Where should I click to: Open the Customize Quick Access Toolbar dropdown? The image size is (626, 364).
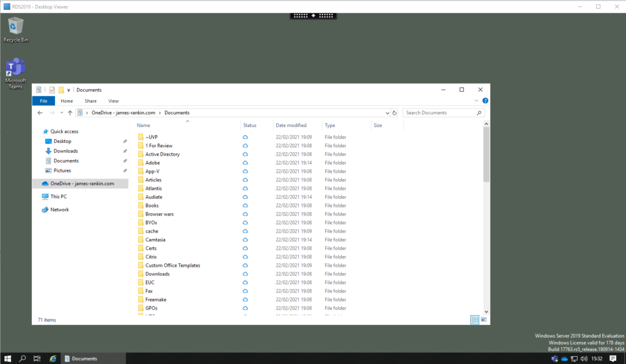[x=69, y=90]
